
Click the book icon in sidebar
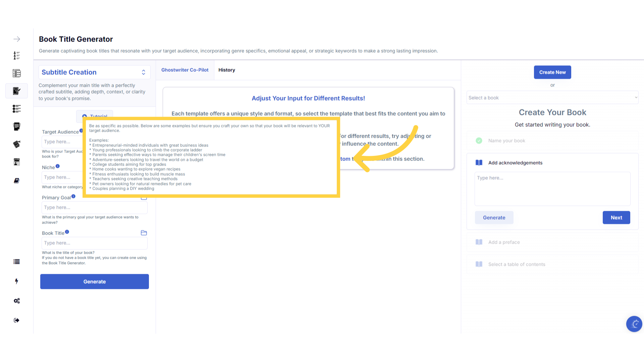tap(16, 181)
